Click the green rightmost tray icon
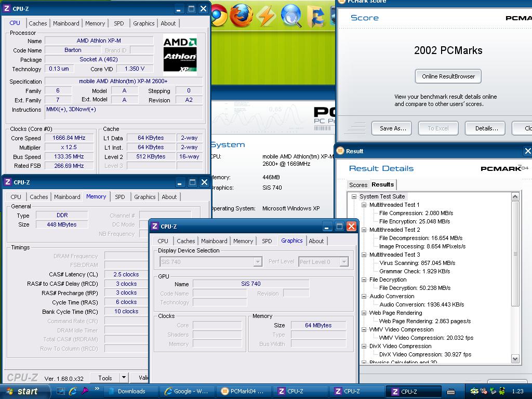Image resolution: width=532 pixels, height=399 pixels. click(502, 391)
